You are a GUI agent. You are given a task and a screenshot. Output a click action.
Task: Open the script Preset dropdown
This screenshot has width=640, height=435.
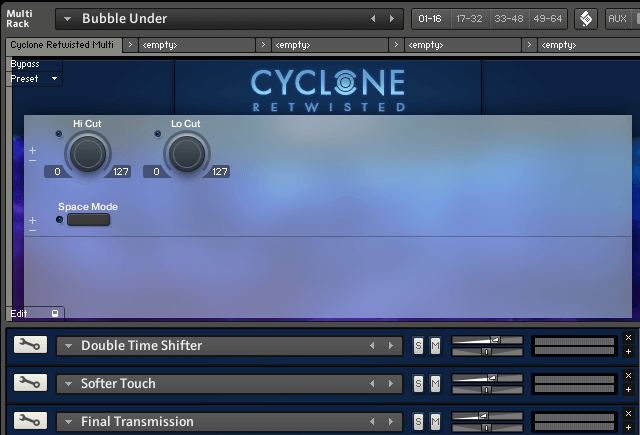click(33, 78)
